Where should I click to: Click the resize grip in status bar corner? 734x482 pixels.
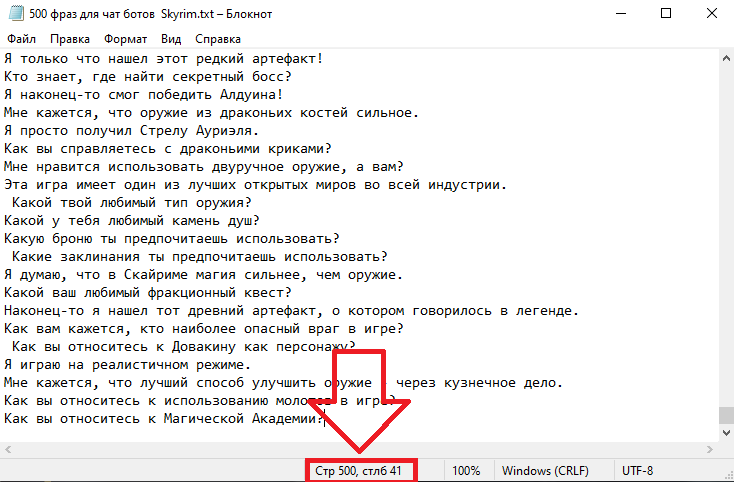[x=728, y=476]
